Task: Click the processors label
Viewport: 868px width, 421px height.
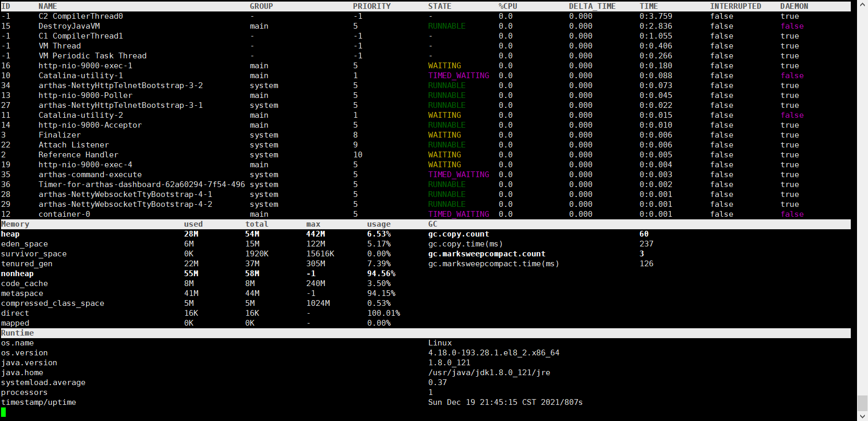Action: [25, 392]
